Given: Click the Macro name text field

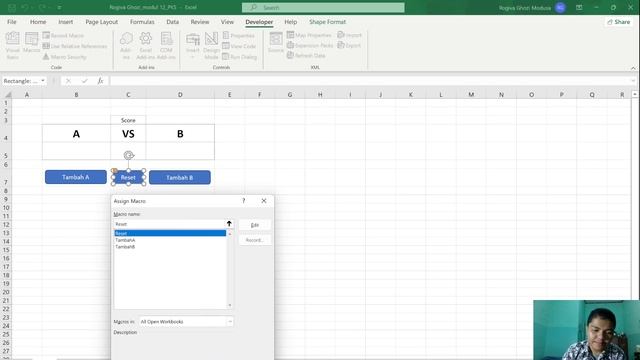Looking at the screenshot, I should (x=169, y=224).
